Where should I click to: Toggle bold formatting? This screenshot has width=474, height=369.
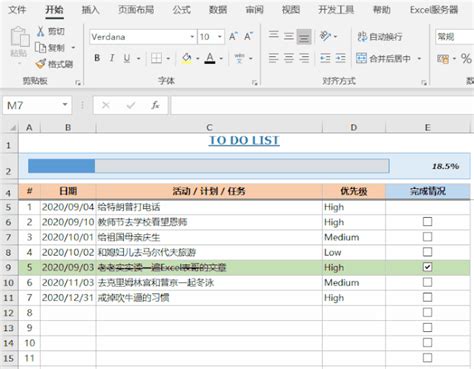coord(97,58)
